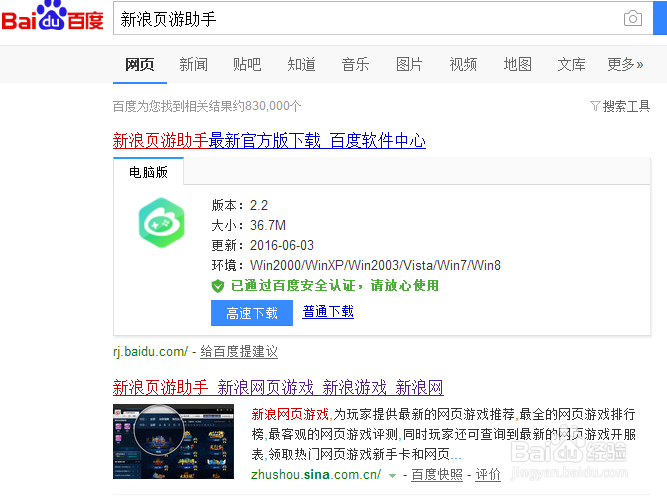The width and height of the screenshot is (667, 496).
Task: Click the 版本: 2.2 text
Action: (x=239, y=205)
